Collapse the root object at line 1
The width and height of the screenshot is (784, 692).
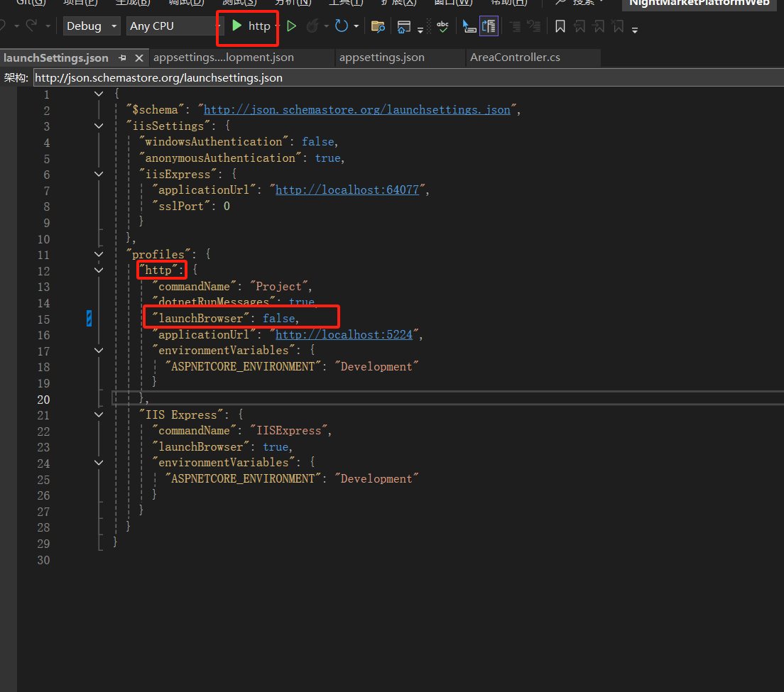click(x=99, y=94)
